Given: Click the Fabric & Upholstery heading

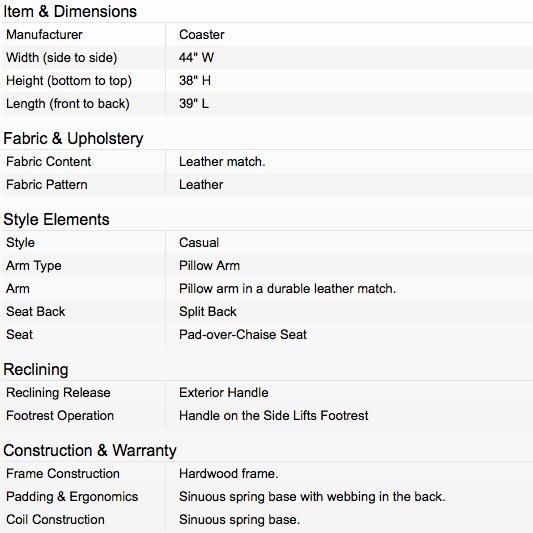Looking at the screenshot, I should coord(73,139).
